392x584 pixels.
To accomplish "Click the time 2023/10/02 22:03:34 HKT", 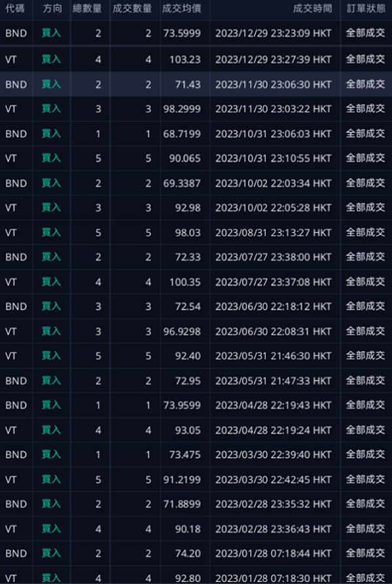I will [274, 183].
